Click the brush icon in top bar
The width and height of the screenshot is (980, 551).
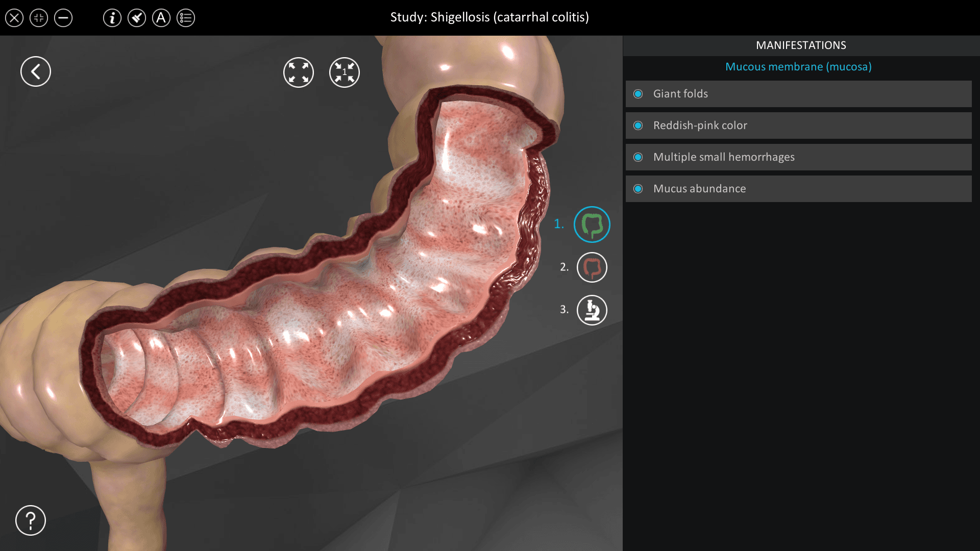point(137,18)
